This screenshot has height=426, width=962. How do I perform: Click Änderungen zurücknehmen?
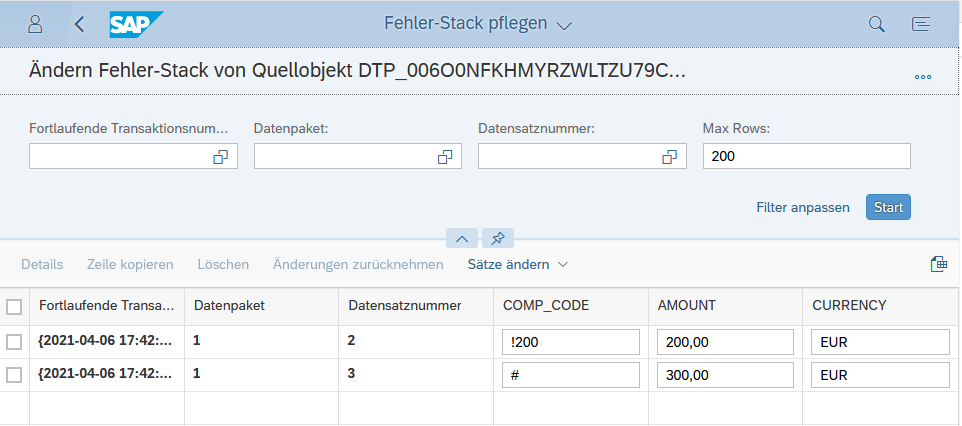point(358,265)
